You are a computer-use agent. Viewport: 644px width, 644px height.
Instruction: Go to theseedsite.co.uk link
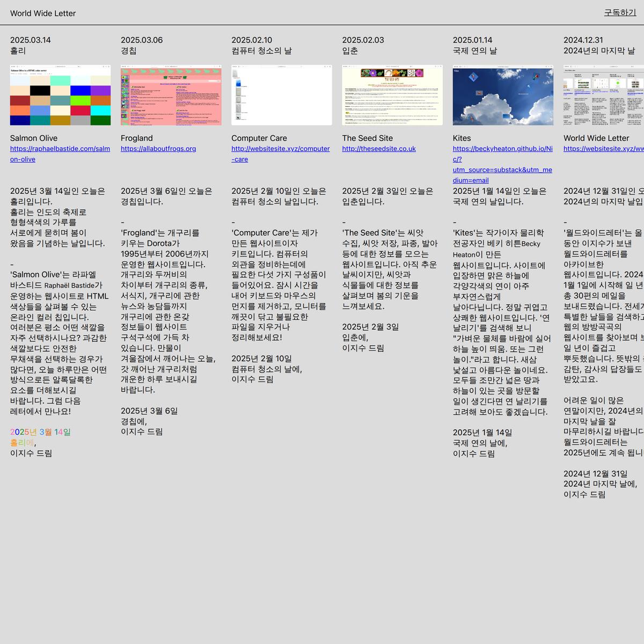point(379,149)
